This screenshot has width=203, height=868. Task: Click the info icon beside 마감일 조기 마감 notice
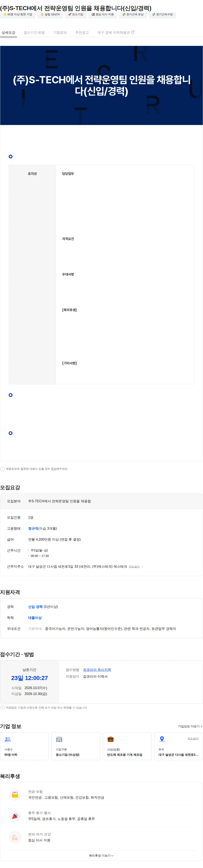pos(3,708)
